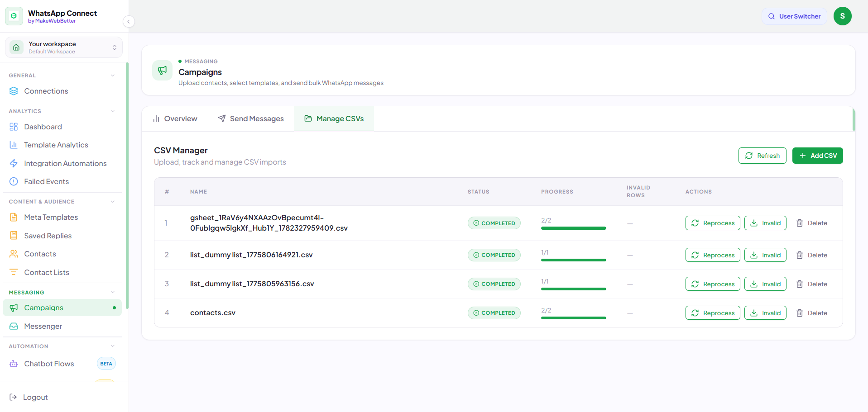This screenshot has height=412, width=868.
Task: Open the Your workspace switcher dropdown
Action: tap(64, 47)
